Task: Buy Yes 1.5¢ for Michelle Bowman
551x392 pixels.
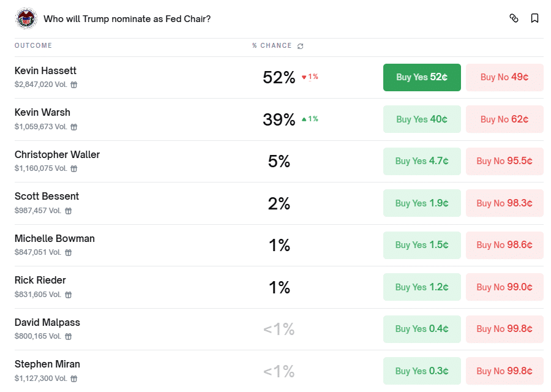Action: [422, 245]
